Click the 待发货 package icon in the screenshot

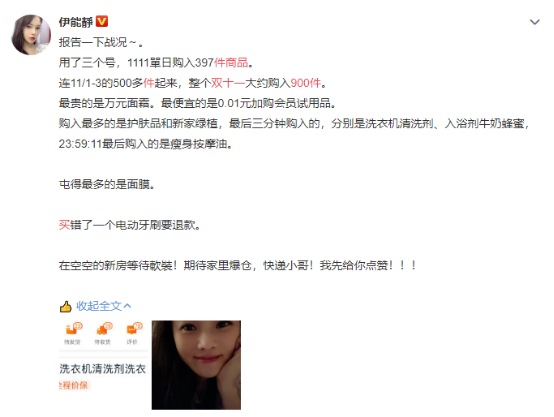[x=72, y=329]
